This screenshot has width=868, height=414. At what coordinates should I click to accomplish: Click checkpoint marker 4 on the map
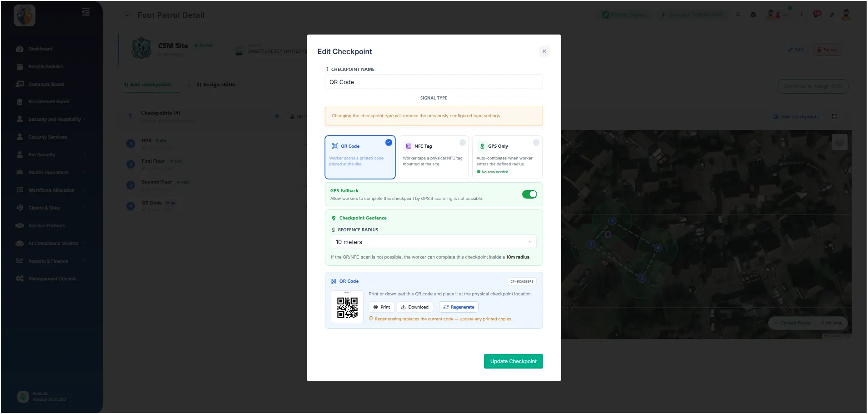pyautogui.click(x=658, y=248)
